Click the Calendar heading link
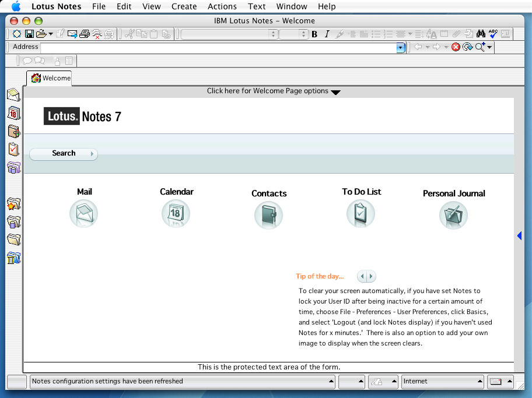 click(176, 192)
